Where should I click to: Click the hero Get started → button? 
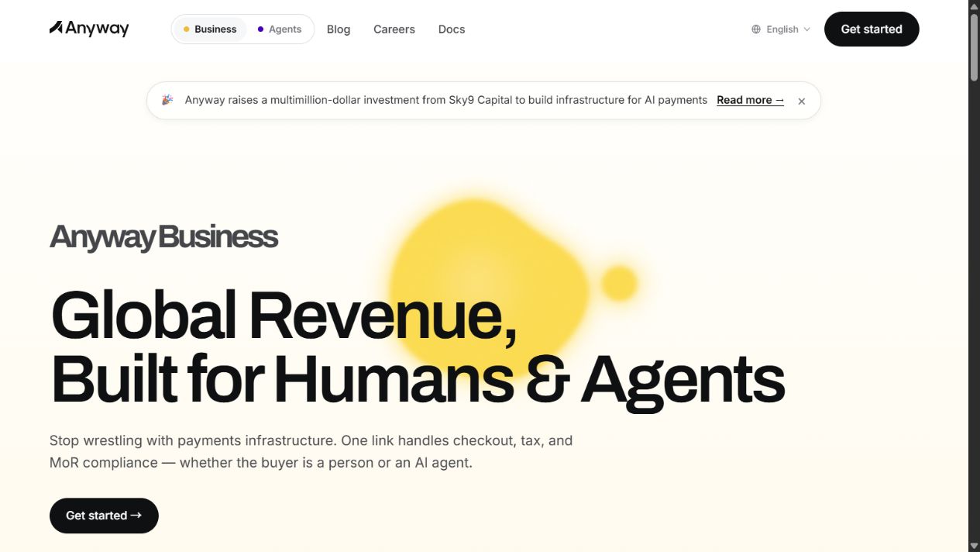(104, 516)
